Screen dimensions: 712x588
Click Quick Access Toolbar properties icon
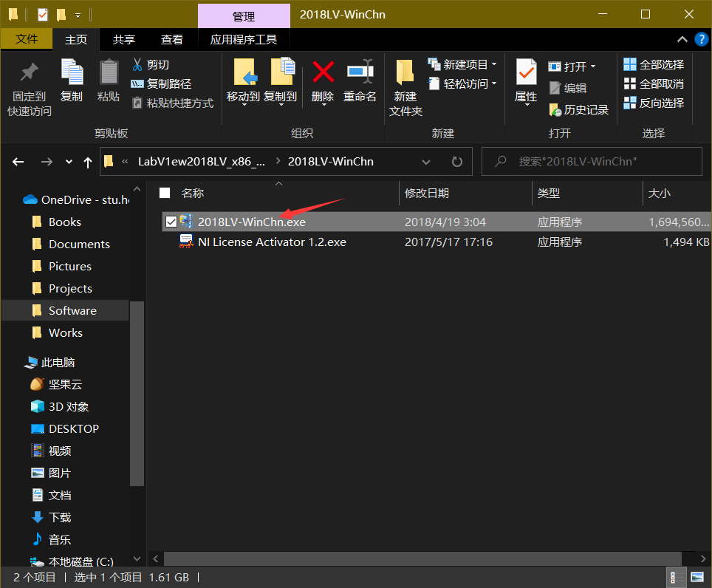point(43,15)
